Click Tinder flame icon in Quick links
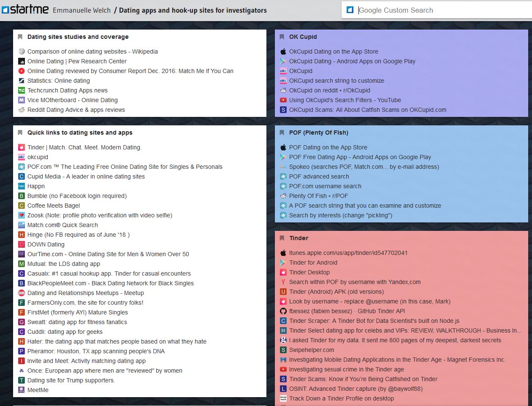 point(22,147)
